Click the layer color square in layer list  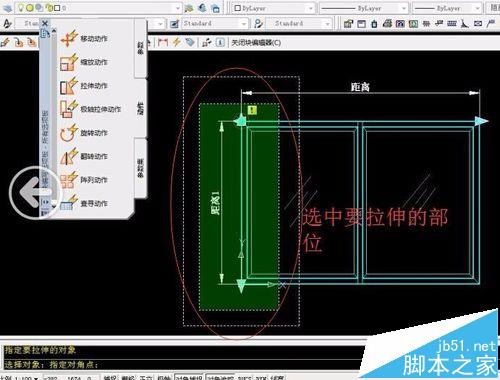coord(57,8)
